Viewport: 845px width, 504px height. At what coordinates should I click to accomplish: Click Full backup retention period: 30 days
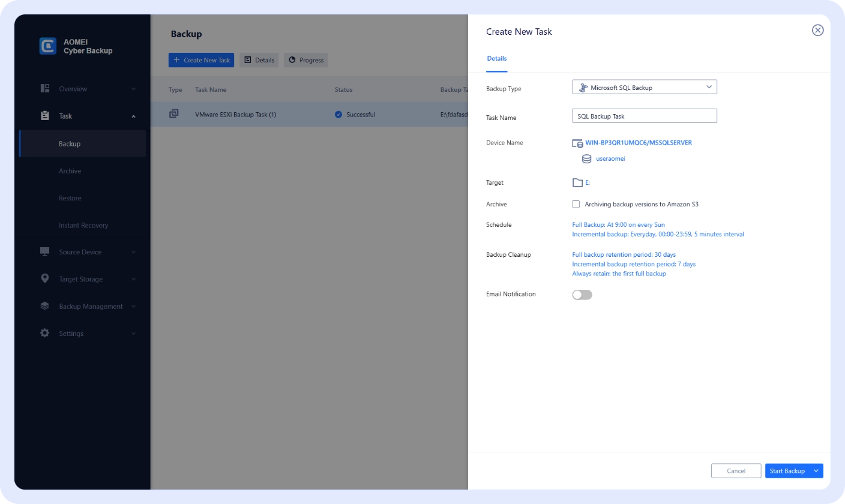(624, 254)
